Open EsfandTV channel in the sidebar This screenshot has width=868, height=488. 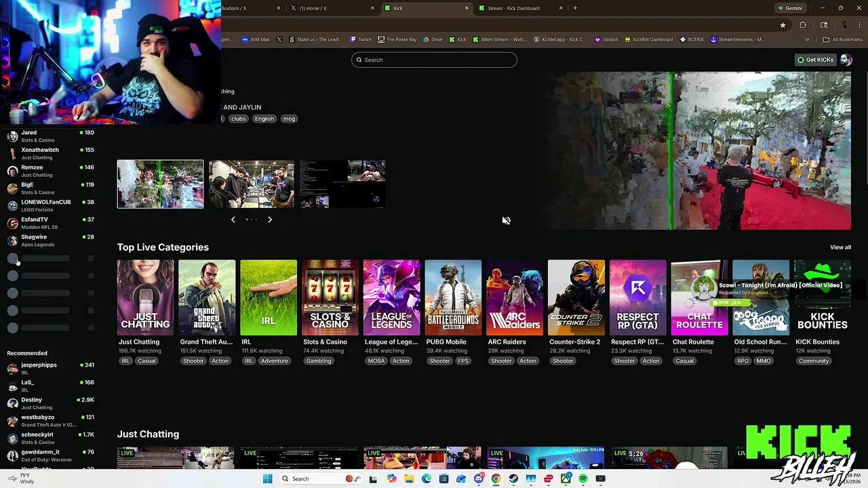(x=51, y=223)
